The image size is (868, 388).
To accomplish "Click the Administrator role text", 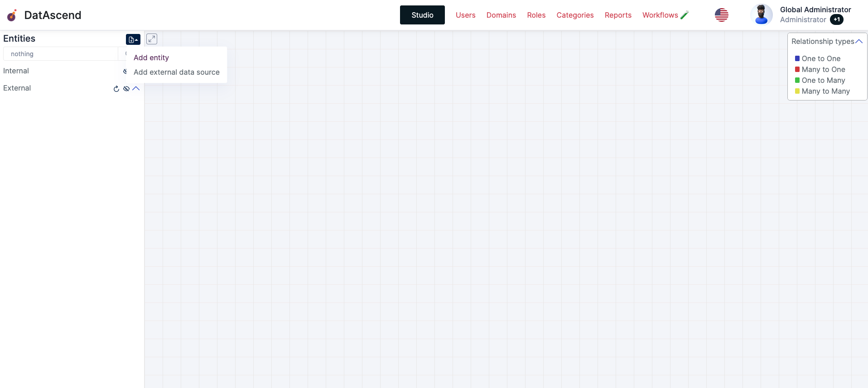I will point(803,19).
